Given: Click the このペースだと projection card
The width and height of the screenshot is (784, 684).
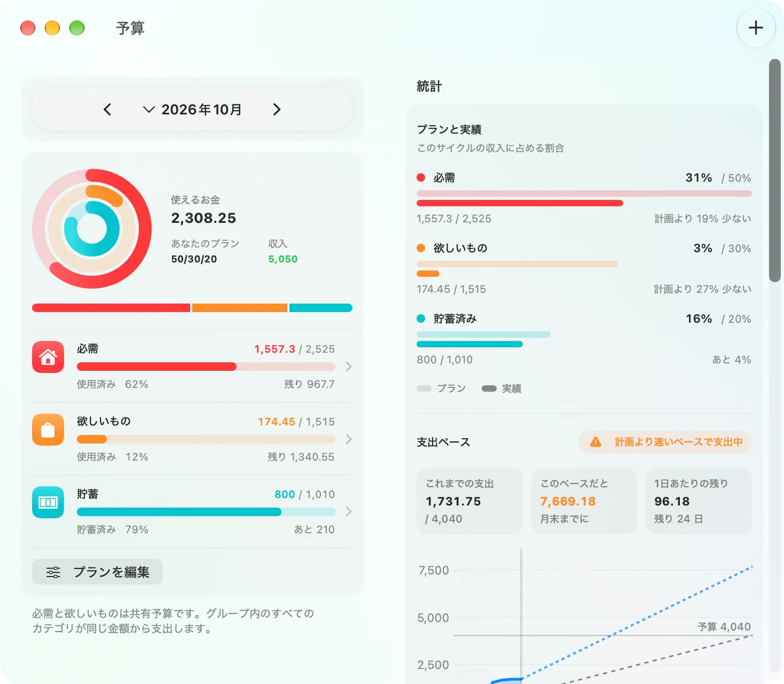Looking at the screenshot, I should [x=584, y=501].
